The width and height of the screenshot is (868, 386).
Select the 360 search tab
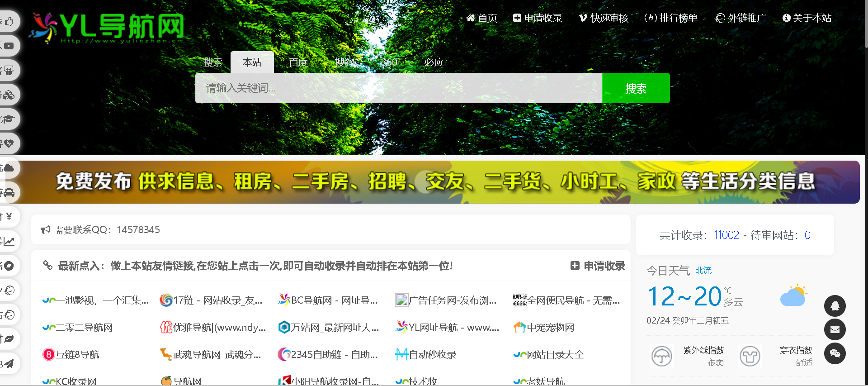click(x=389, y=62)
